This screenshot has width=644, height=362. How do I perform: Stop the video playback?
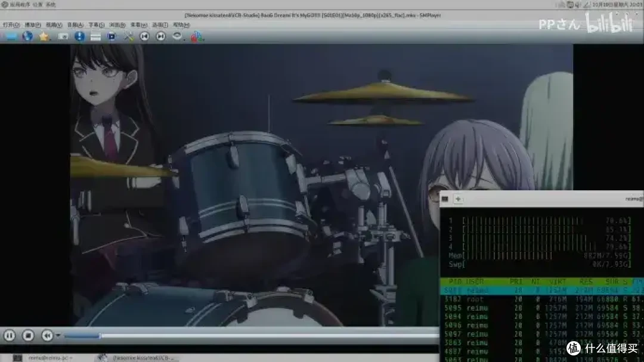point(29,336)
